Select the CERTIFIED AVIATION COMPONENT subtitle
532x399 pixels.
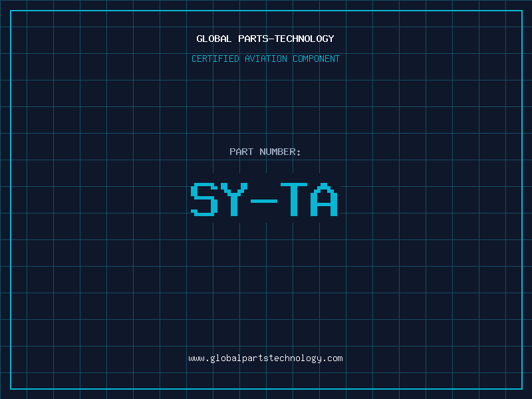pos(265,59)
